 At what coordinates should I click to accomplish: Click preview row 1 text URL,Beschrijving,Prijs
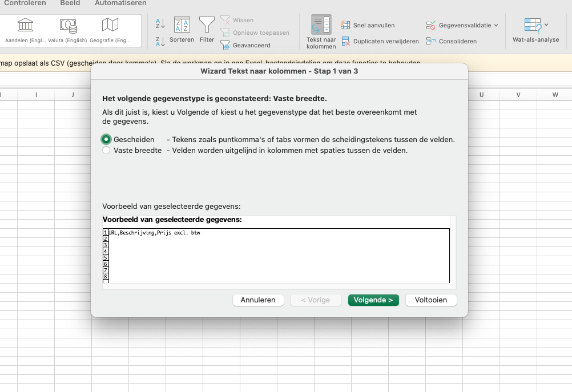pyautogui.click(x=155, y=233)
